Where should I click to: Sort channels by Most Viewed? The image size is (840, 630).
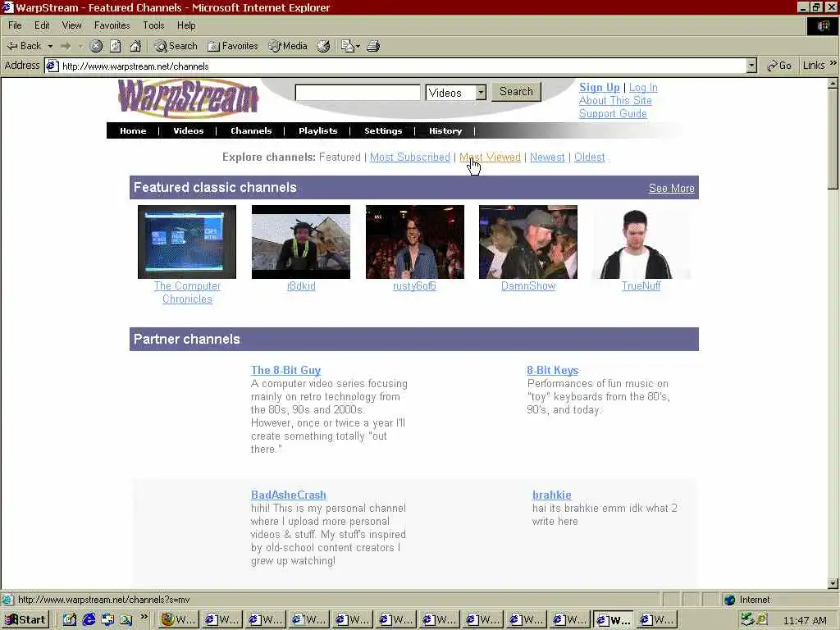point(491,157)
